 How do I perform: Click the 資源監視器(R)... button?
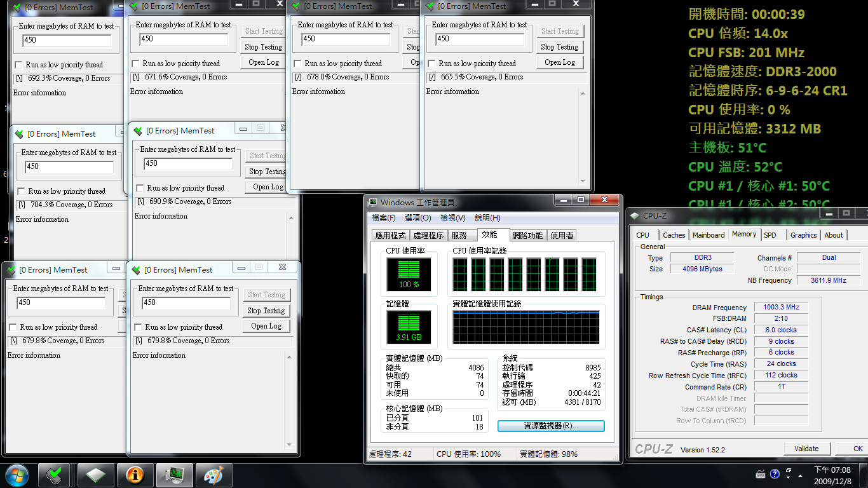[551, 426]
